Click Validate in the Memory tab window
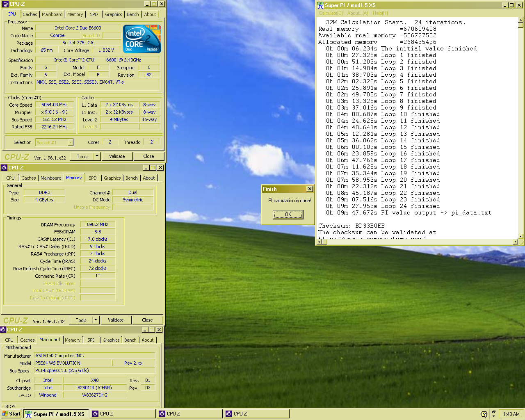The image size is (525, 420). tap(116, 320)
